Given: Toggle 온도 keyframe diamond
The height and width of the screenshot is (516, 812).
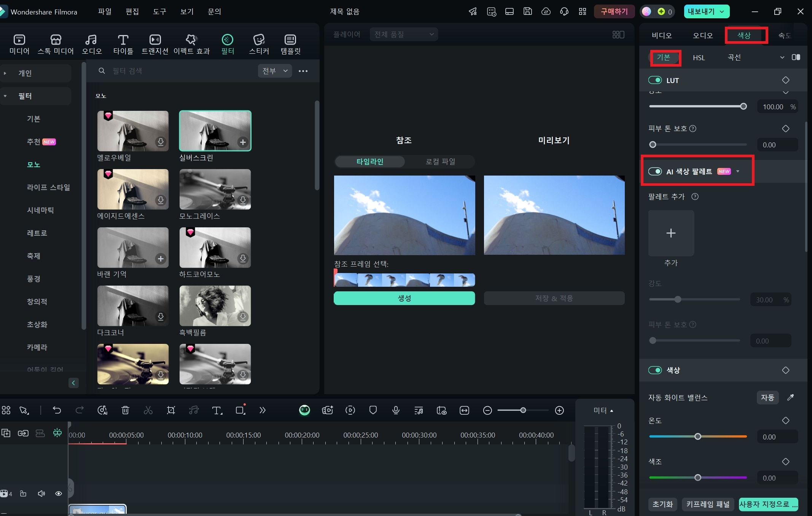Looking at the screenshot, I should tap(786, 420).
